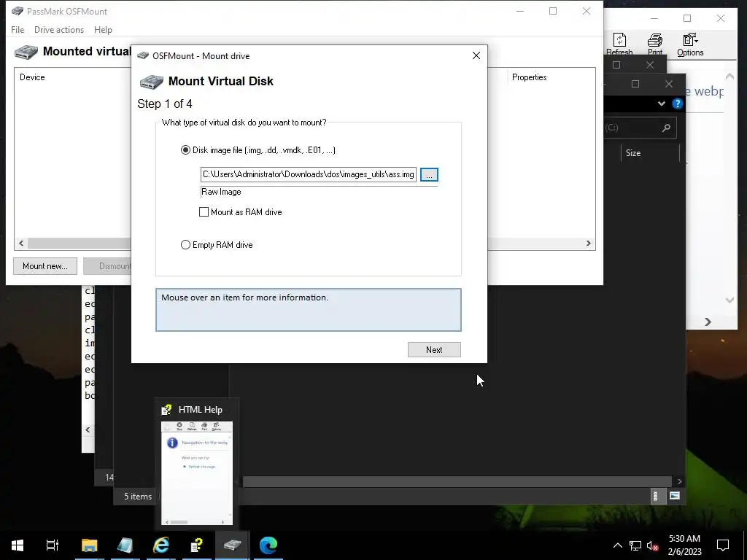The height and width of the screenshot is (560, 747).
Task: Click the Size column header in Explorer
Action: pos(633,153)
